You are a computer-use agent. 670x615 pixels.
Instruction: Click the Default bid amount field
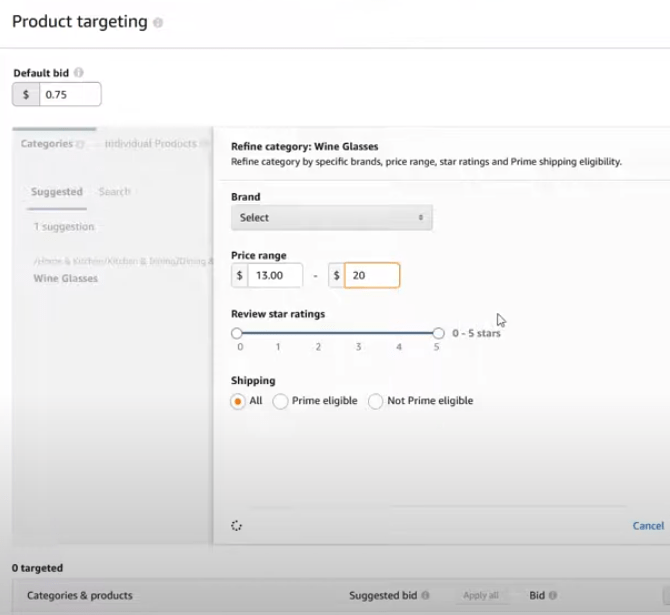[70, 94]
